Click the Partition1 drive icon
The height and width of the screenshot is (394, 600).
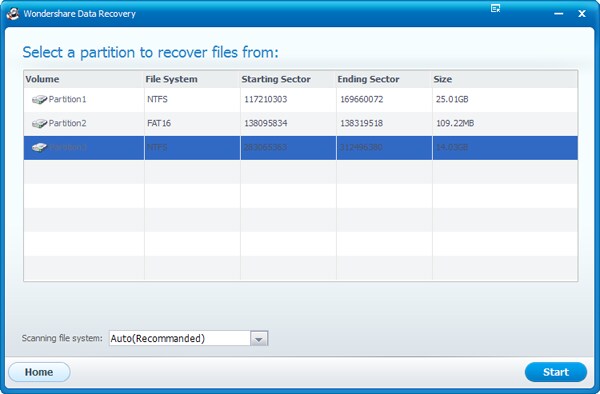click(39, 100)
